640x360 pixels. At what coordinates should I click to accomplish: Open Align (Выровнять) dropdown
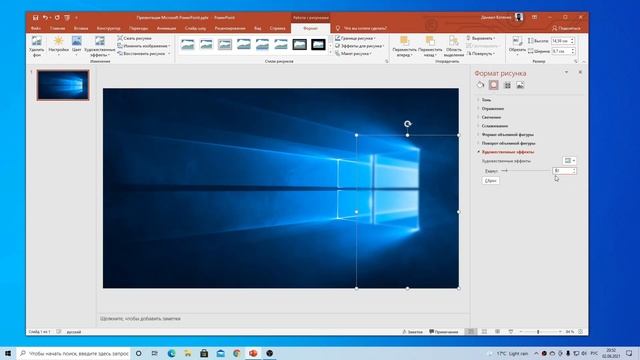coord(481,38)
